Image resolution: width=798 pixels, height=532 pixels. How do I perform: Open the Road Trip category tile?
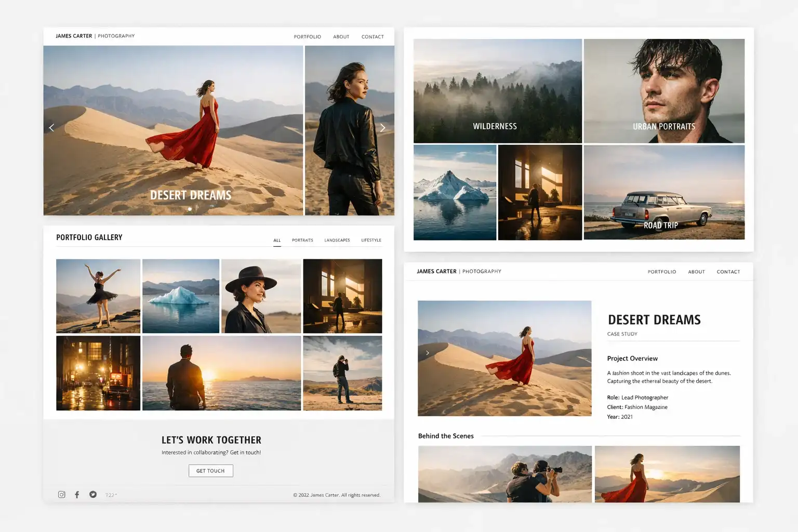(x=663, y=192)
